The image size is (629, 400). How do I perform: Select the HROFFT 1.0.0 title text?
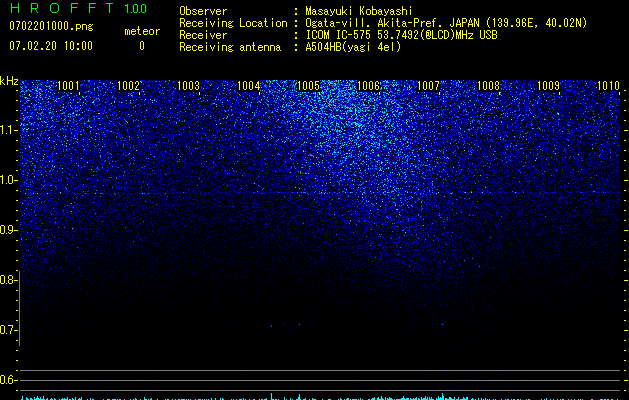click(x=78, y=8)
